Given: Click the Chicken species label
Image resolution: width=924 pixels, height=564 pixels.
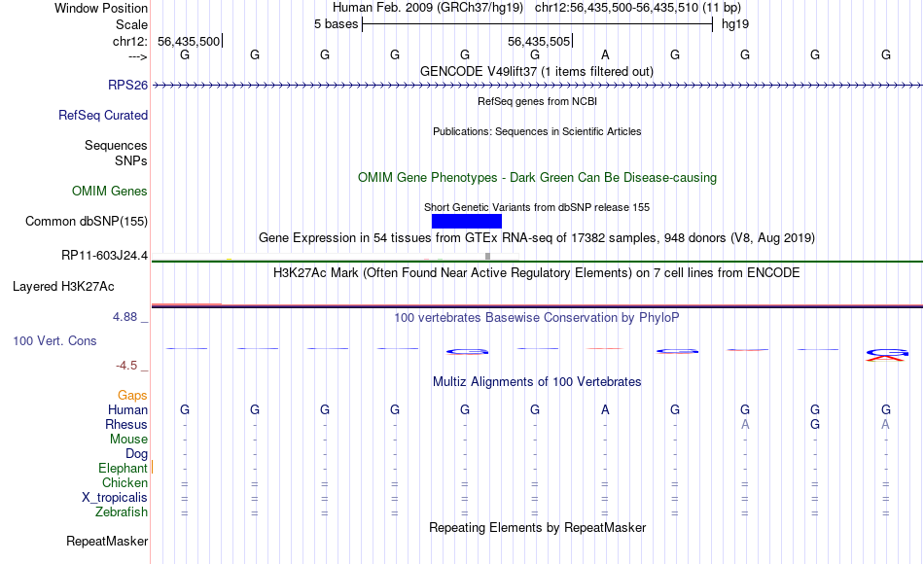Looking at the screenshot, I should click(x=124, y=482).
